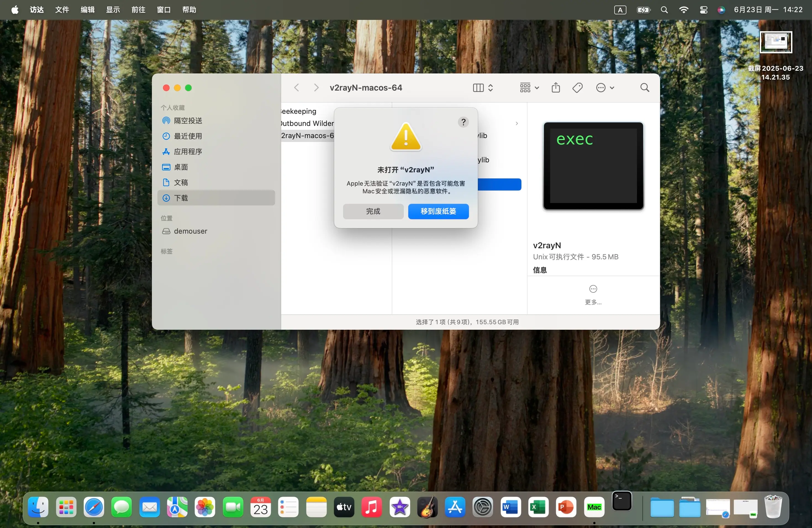Click the 完成 button in the dialog
The width and height of the screenshot is (812, 528).
click(x=373, y=211)
